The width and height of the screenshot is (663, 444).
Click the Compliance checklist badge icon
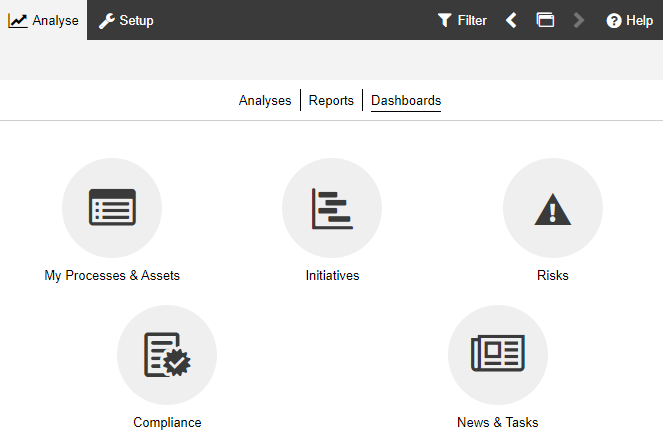click(167, 354)
